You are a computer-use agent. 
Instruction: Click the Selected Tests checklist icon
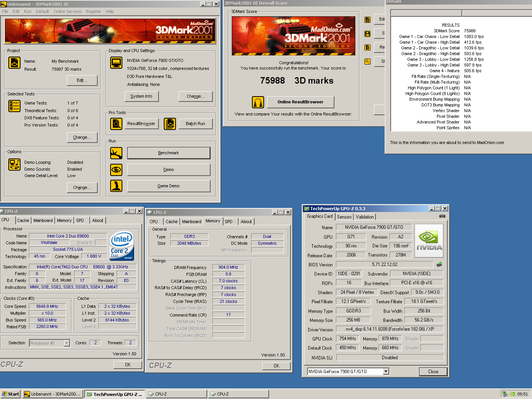point(14,106)
